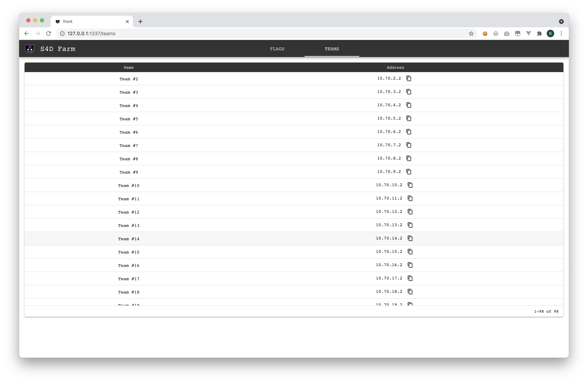Image resolution: width=588 pixels, height=383 pixels.
Task: Select the Team #10 row
Action: 129,186
